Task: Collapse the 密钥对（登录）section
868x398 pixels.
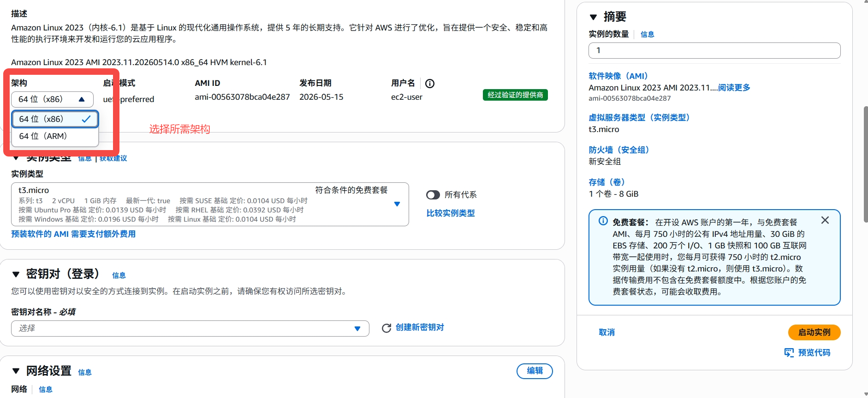Action: tap(16, 274)
